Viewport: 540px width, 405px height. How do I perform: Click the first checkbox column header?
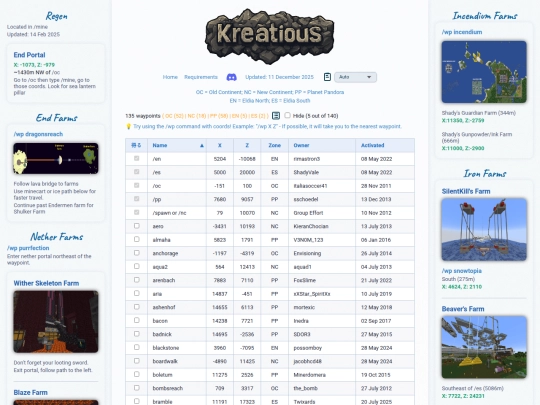[136, 145]
